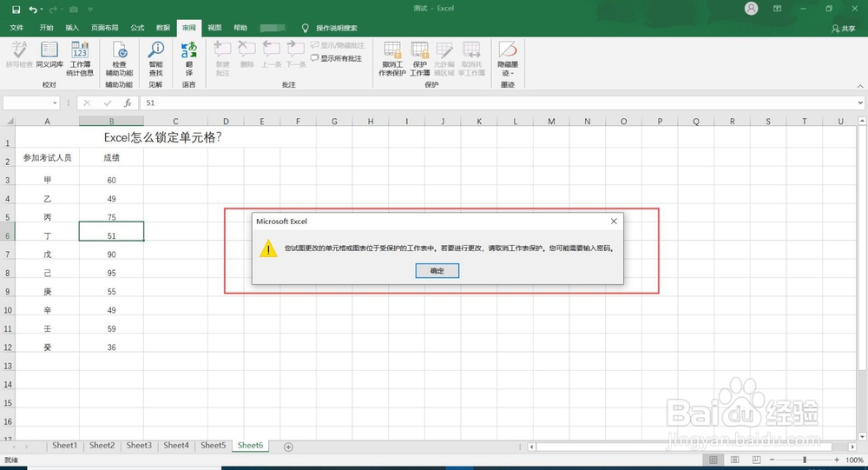Click the 上一条 previous comment icon
The height and width of the screenshot is (470, 868).
click(271, 55)
